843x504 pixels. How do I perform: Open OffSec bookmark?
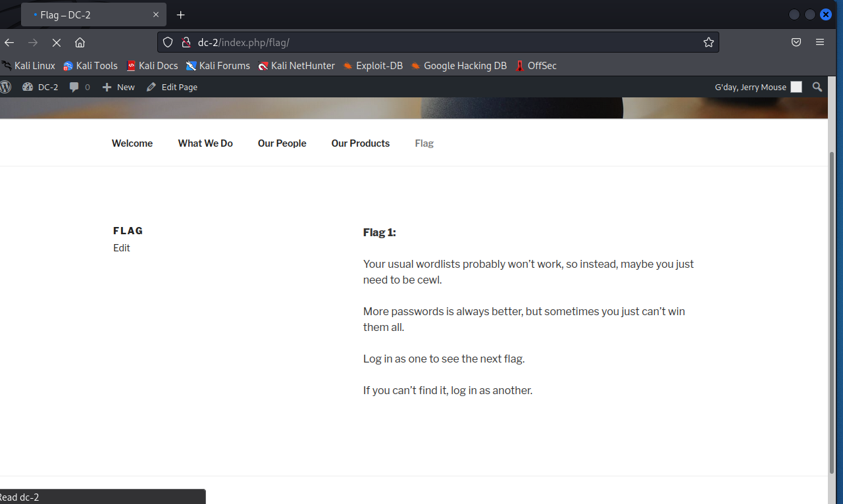tap(536, 66)
